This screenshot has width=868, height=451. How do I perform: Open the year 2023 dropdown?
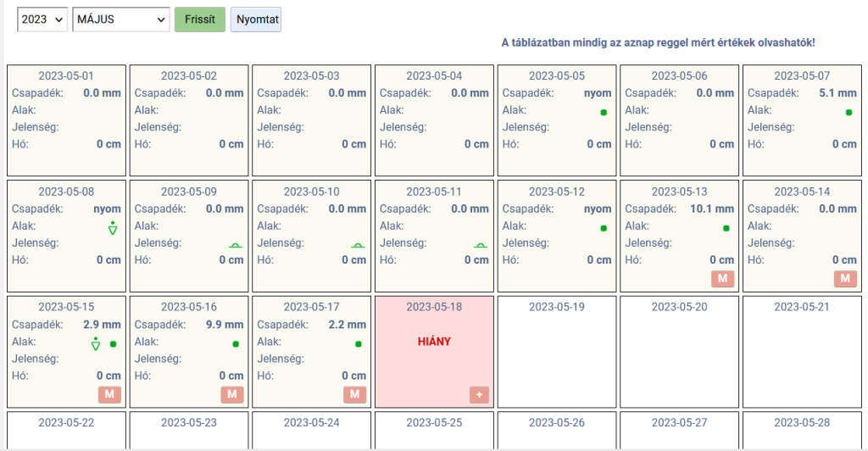[42, 19]
